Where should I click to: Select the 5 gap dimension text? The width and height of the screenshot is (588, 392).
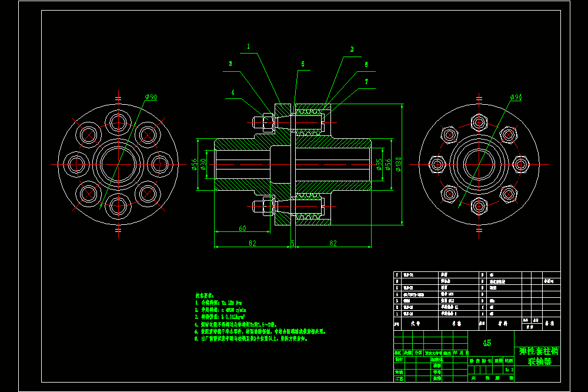(293, 243)
